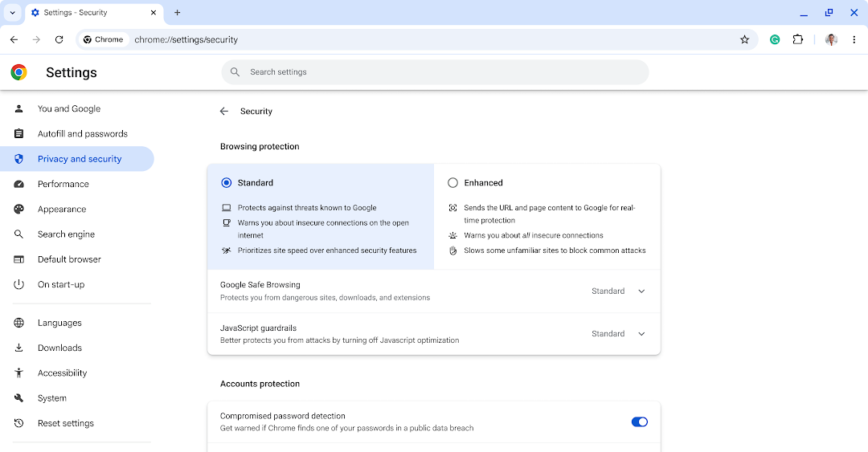The width and height of the screenshot is (868, 452).
Task: Click the Reset settings option
Action: tap(65, 423)
